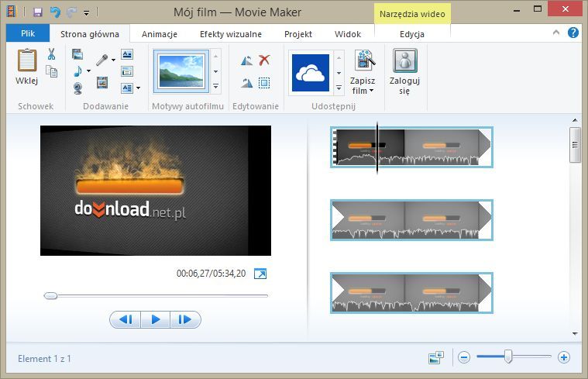The image size is (588, 379).
Task: Zoom in timeline with plus button
Action: point(564,357)
